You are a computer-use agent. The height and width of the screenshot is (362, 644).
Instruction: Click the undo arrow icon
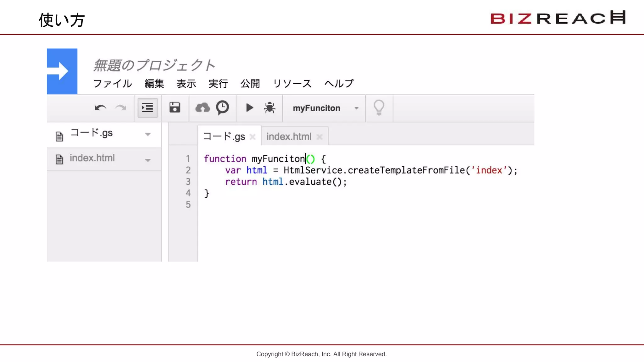pyautogui.click(x=100, y=108)
